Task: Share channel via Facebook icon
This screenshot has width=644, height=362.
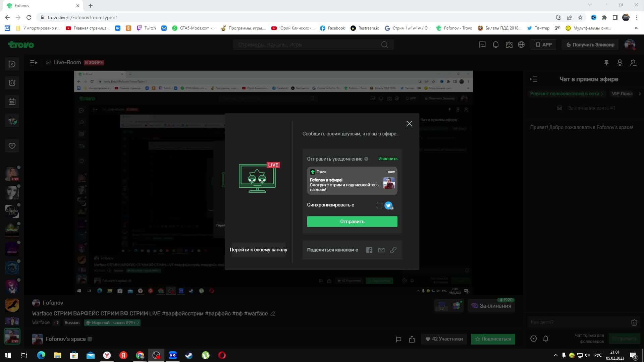Action: click(x=369, y=250)
